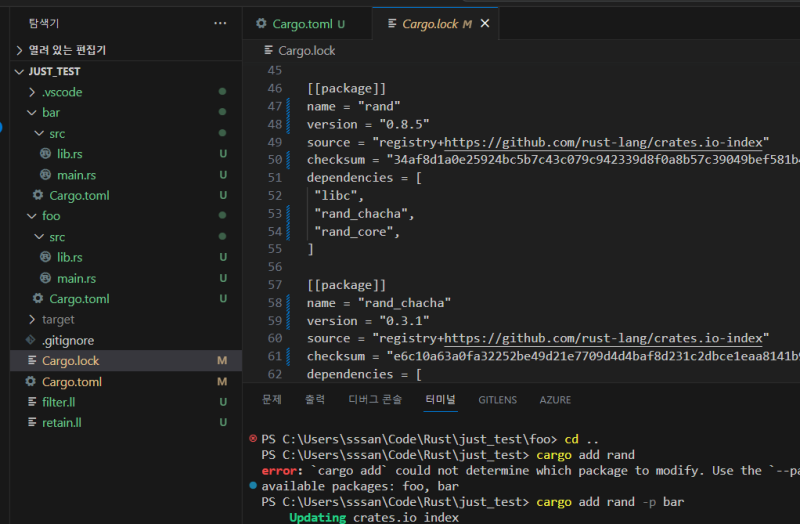Click the Rust icon of foo's main.rs
The height and width of the screenshot is (524, 800).
tap(45, 279)
